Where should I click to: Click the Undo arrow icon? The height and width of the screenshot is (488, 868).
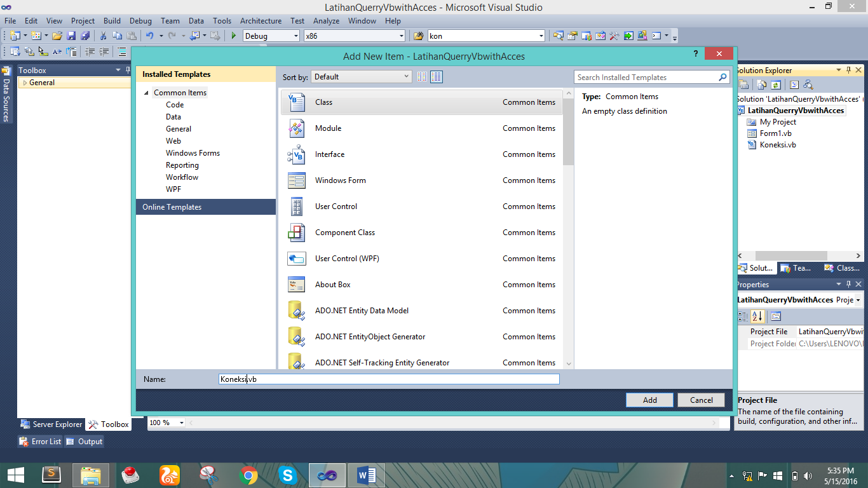[149, 36]
